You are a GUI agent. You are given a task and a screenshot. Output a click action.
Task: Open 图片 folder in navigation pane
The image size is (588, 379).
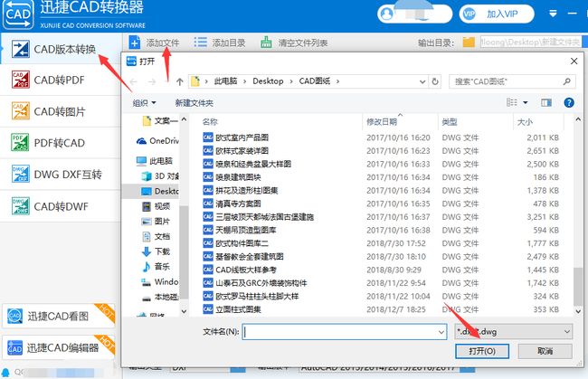156,222
